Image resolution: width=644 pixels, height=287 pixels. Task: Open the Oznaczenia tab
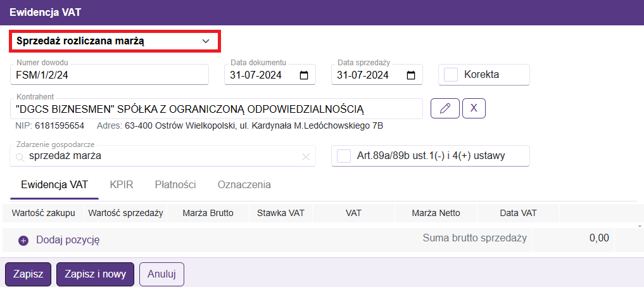(x=244, y=184)
